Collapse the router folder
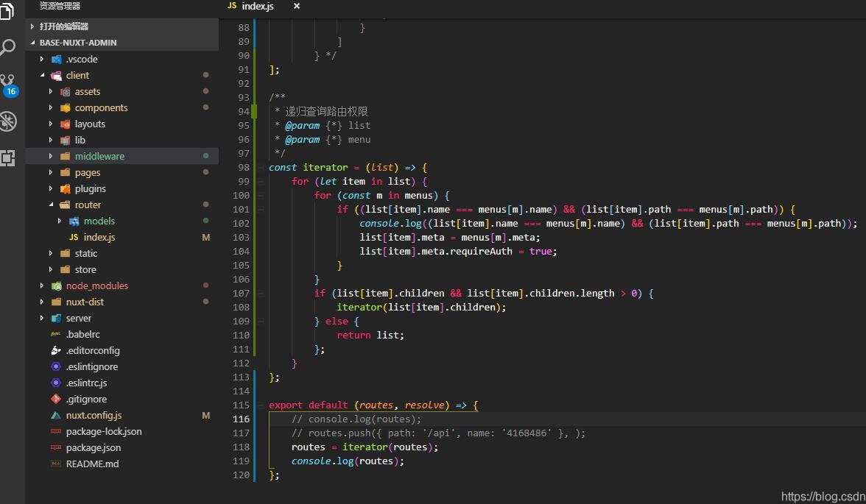 (x=51, y=205)
